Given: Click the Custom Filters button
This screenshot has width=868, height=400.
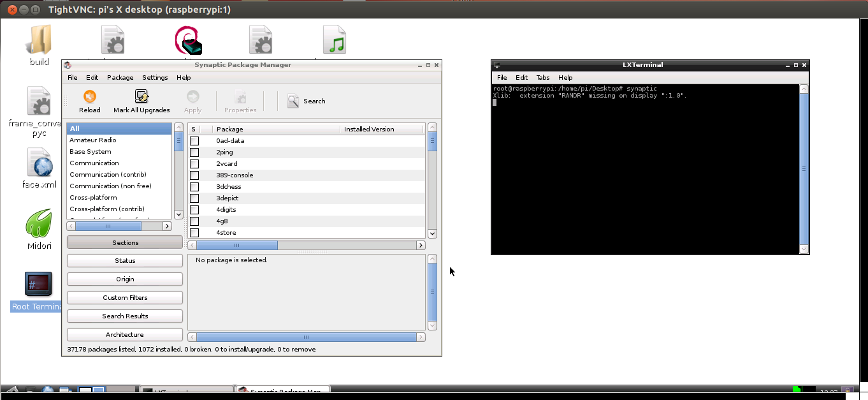Looking at the screenshot, I should point(125,297).
